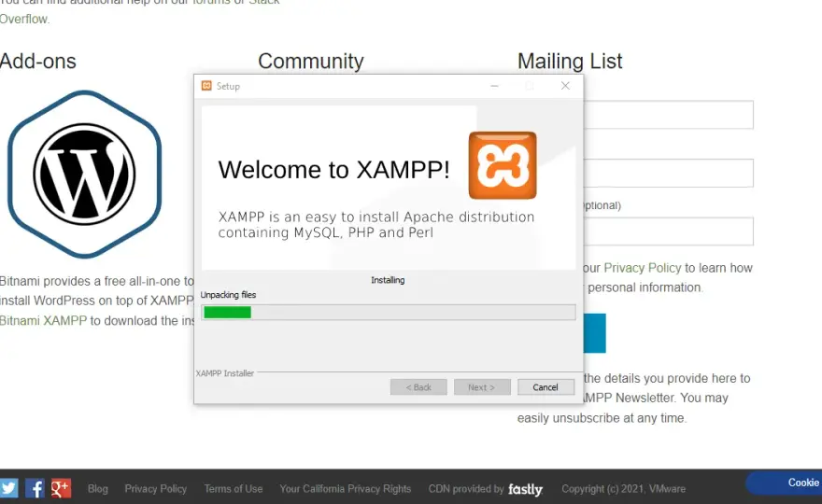Open the Terms of Use link
The height and width of the screenshot is (504, 822).
coord(234,489)
